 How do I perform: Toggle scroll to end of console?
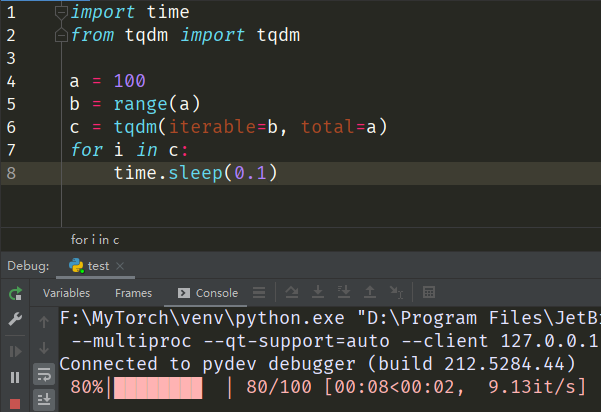[x=44, y=399]
